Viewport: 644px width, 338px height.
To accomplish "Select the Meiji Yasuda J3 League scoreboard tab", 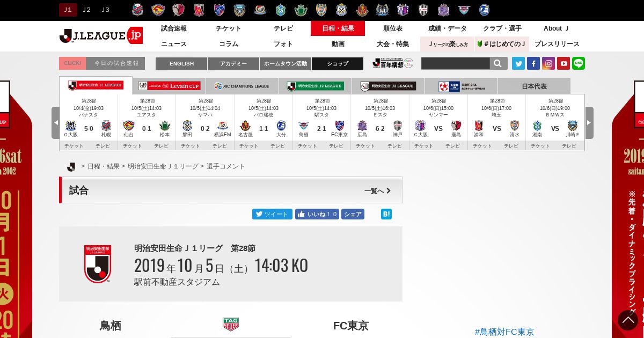I will coord(388,86).
